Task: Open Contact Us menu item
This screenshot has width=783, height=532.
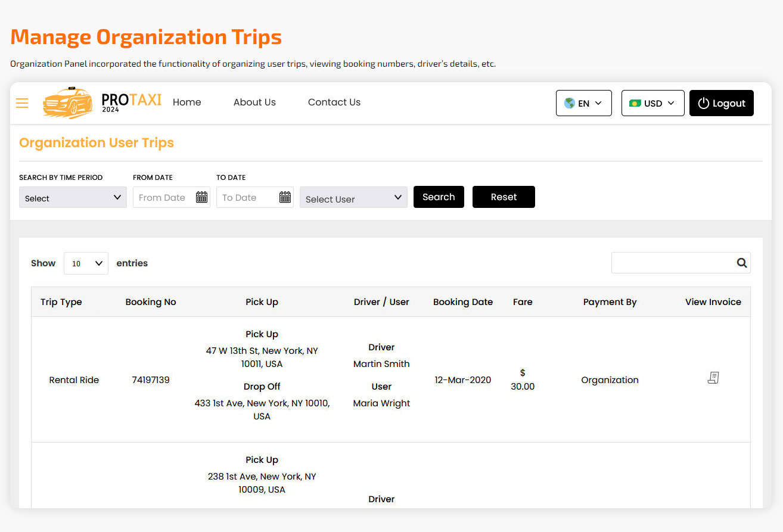Action: (334, 102)
